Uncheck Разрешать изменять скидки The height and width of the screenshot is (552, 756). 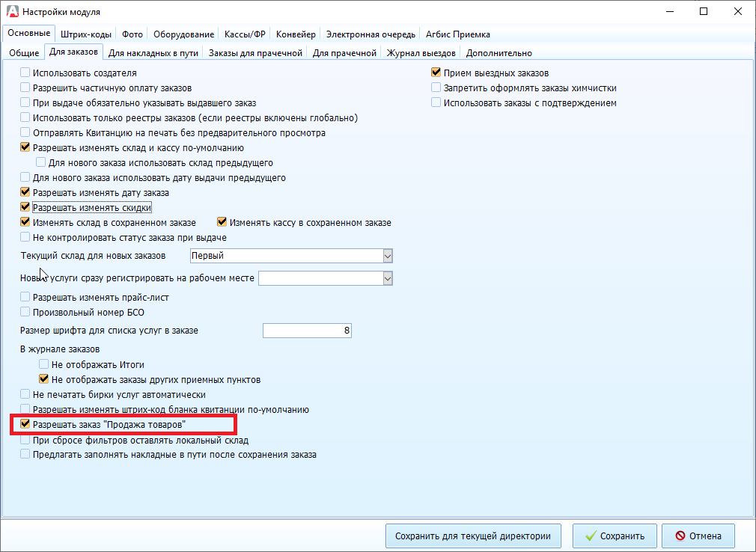(25, 207)
